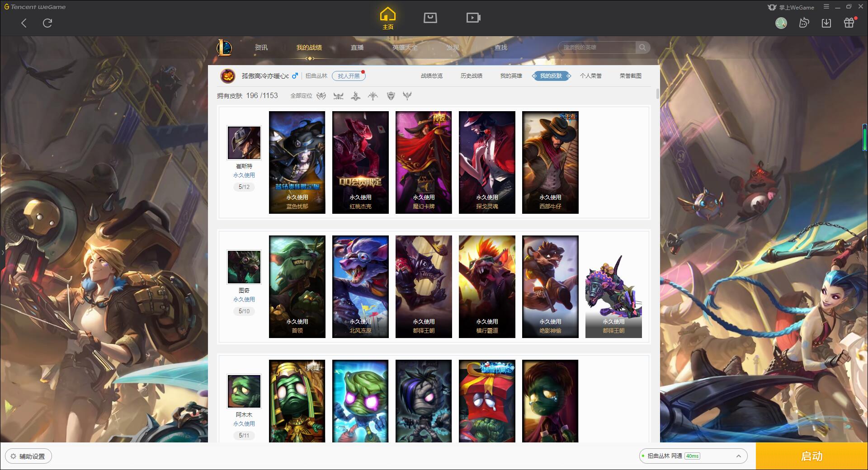Switch to the 直播 tab
This screenshot has height=470, width=868.
click(357, 47)
